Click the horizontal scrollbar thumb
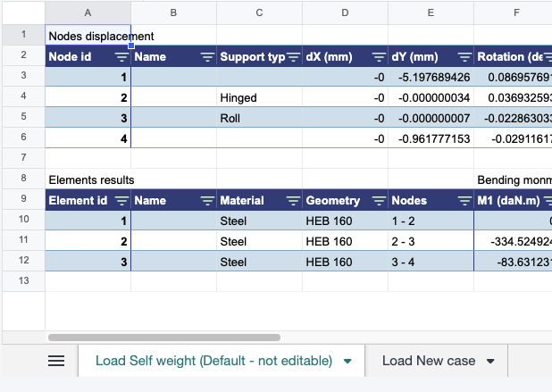Image resolution: width=552 pixels, height=392 pixels. coord(164,338)
